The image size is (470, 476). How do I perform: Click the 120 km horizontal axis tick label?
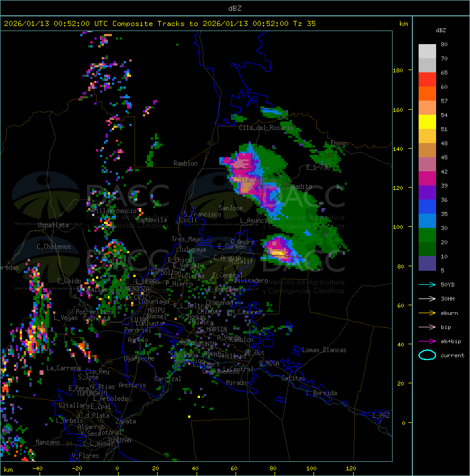[351, 469]
